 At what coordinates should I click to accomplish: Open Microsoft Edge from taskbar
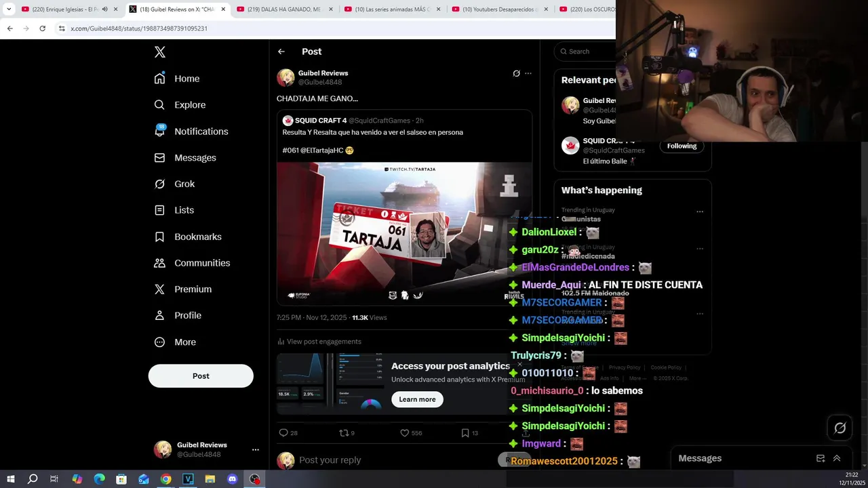pyautogui.click(x=99, y=479)
